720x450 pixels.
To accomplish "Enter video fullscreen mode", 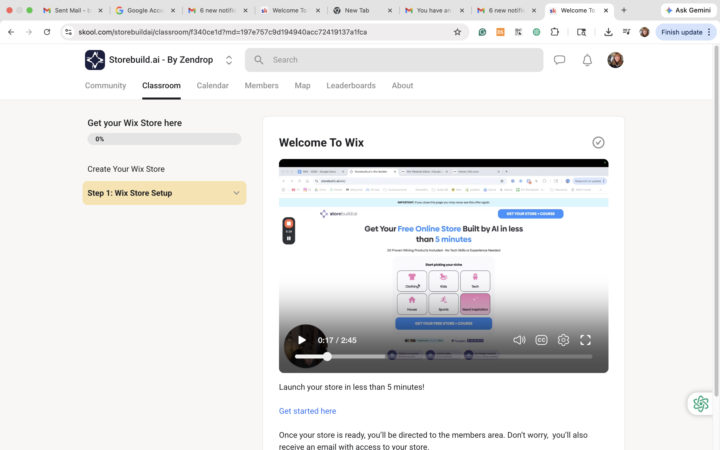I will 585,340.
